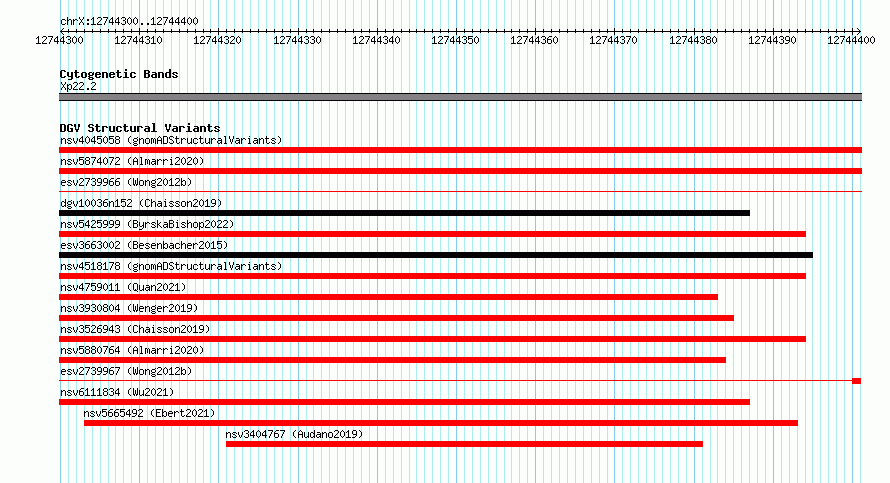Click ruler position 12744320
Viewport: 890px width, 483px height.
tap(217, 40)
